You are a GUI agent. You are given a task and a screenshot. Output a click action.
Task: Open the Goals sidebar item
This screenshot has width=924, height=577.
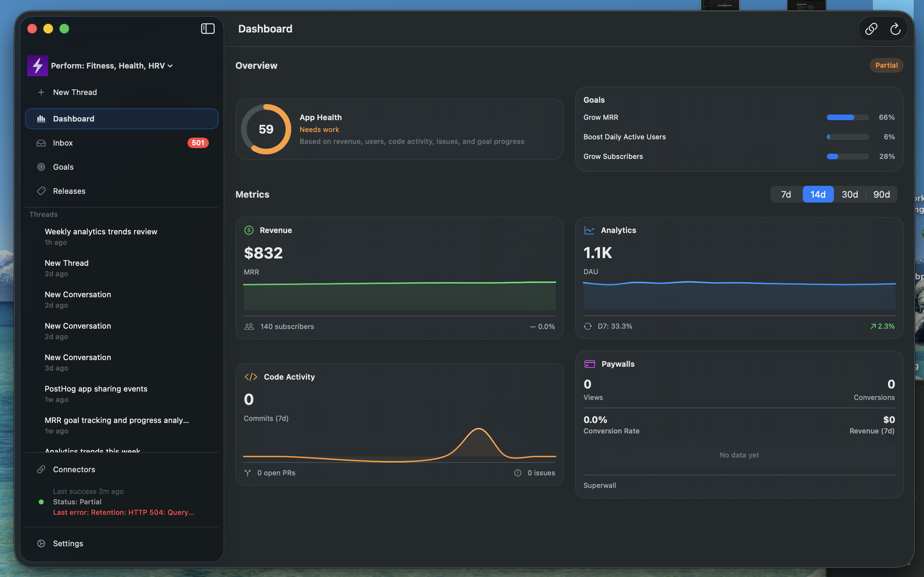(63, 167)
